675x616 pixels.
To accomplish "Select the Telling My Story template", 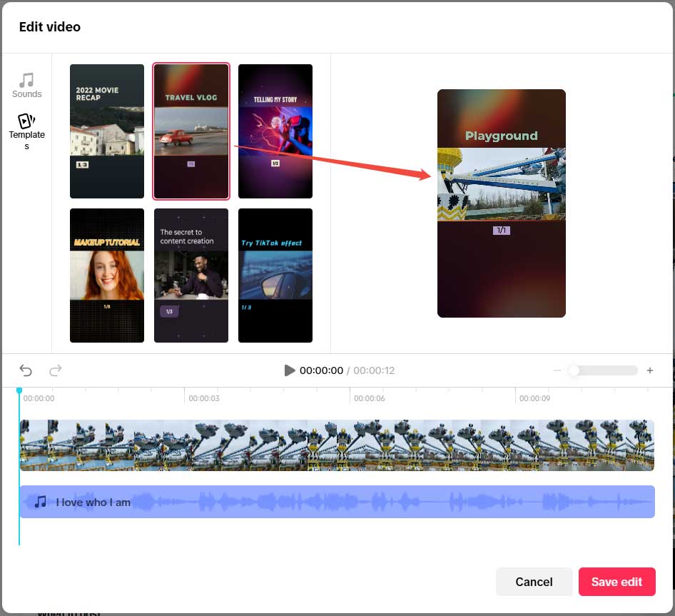I will (x=275, y=131).
